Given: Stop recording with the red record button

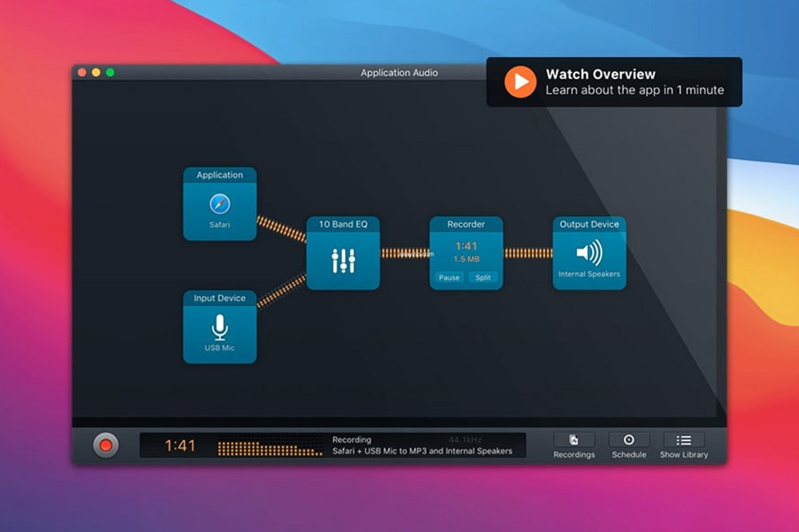Looking at the screenshot, I should click(x=105, y=446).
